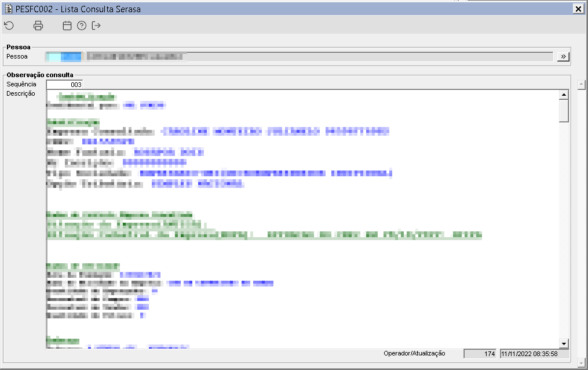This screenshot has height=370, width=588.
Task: Click the Descrição scrollbar down arrow
Action: click(x=564, y=343)
